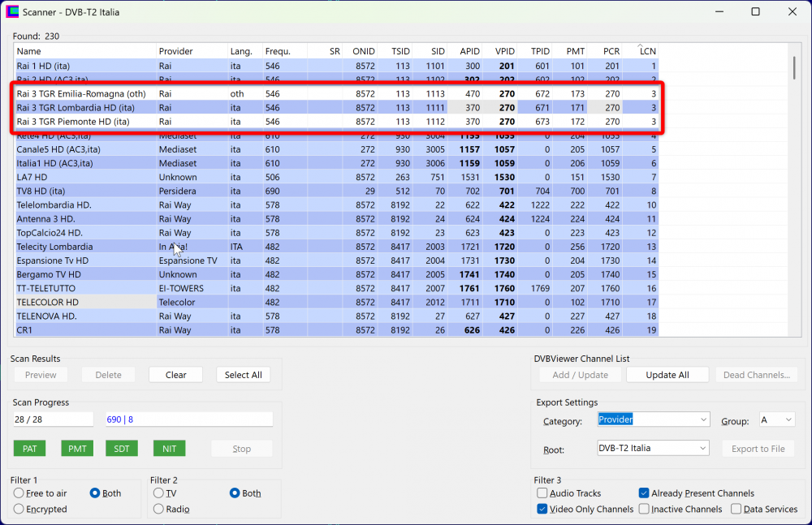This screenshot has width=812, height=525.
Task: Select the Encrypted filter option
Action: [19, 510]
